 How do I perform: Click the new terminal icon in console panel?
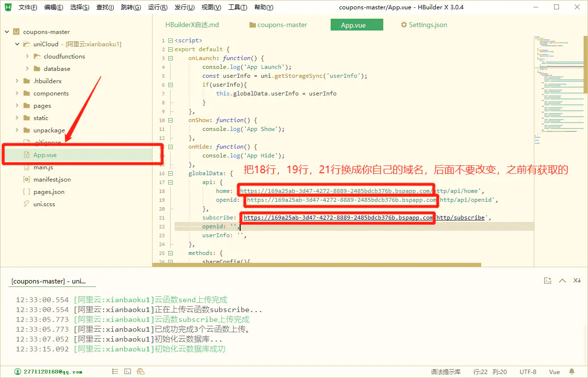(x=548, y=281)
